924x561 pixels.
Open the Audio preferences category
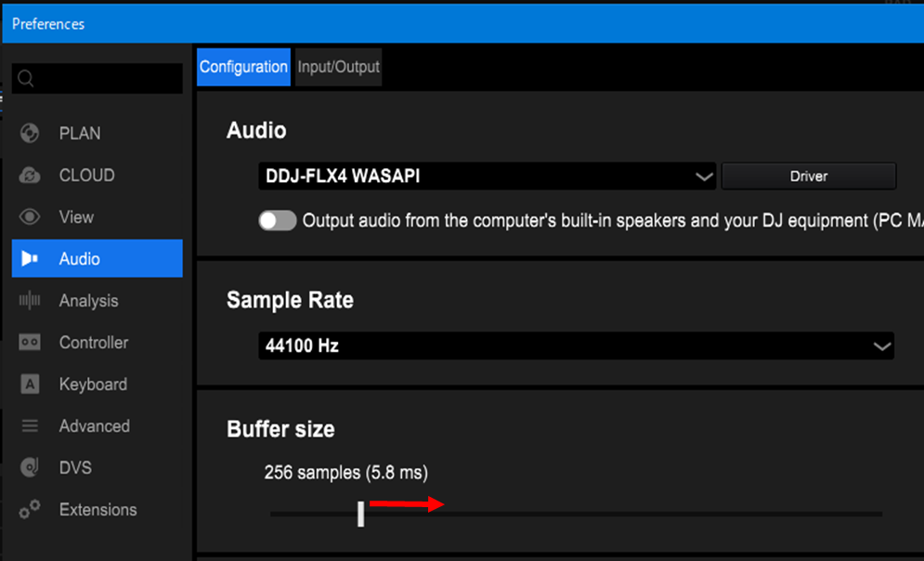click(x=97, y=259)
